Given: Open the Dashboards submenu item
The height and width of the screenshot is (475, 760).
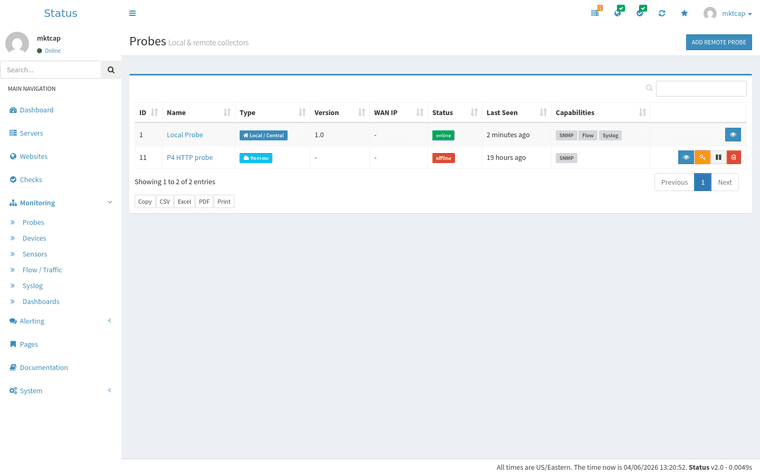Looking at the screenshot, I should pyautogui.click(x=41, y=301).
